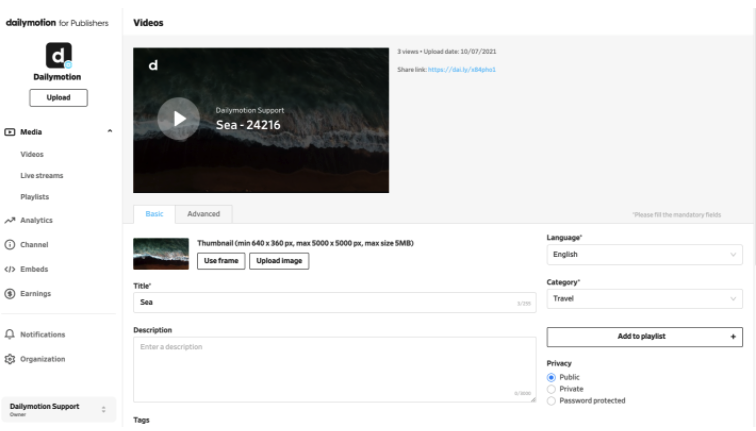
Task: Click the 'Please fill the mandatory fields' note
Action: (x=677, y=215)
